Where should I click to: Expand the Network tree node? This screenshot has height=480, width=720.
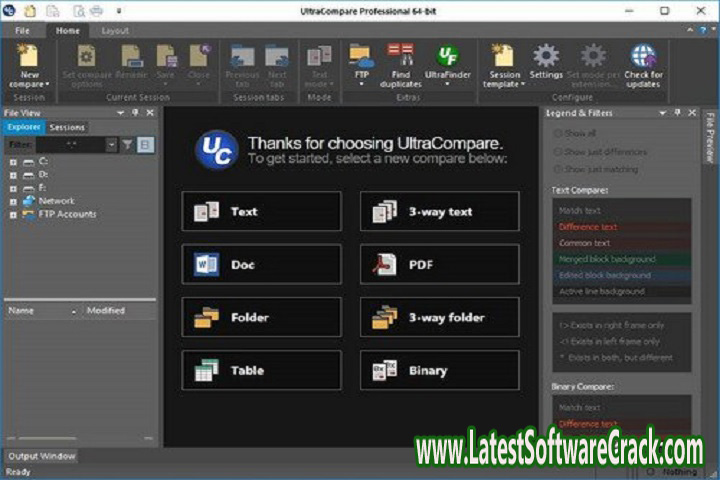[13, 202]
